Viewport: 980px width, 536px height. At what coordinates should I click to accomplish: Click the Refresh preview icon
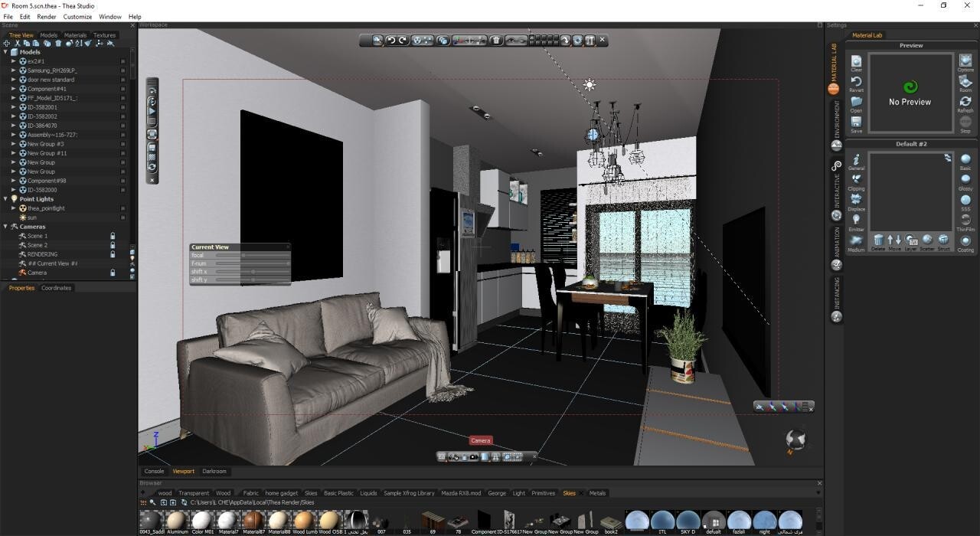tap(965, 103)
